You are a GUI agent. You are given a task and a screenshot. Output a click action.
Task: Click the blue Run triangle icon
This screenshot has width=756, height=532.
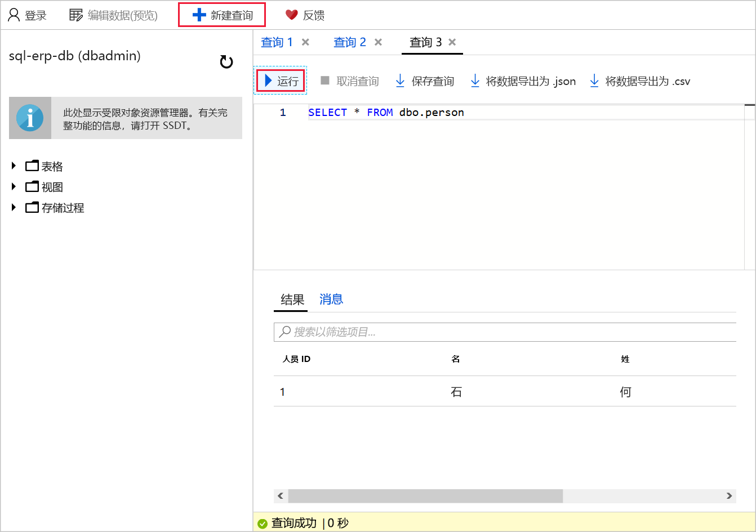click(268, 81)
